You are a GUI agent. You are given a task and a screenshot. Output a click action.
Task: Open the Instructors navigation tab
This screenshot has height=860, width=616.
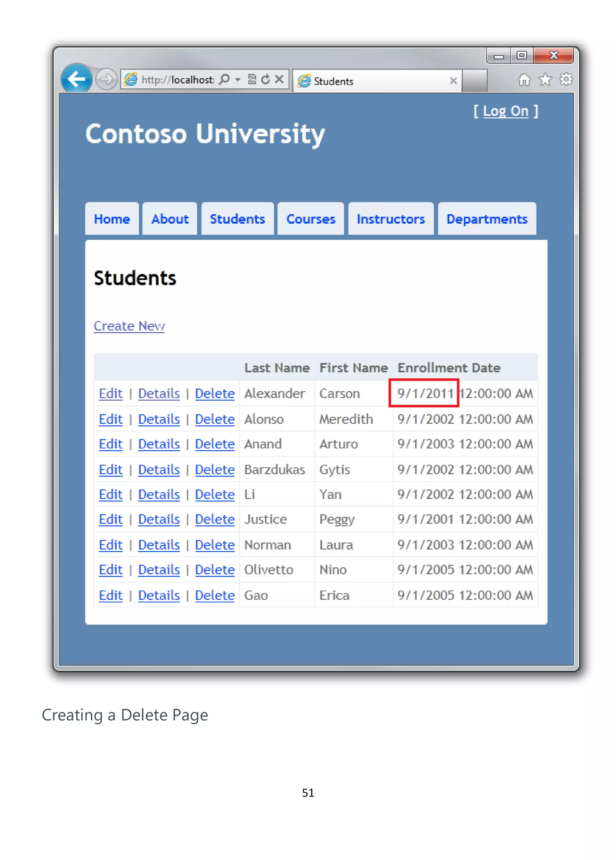[391, 219]
